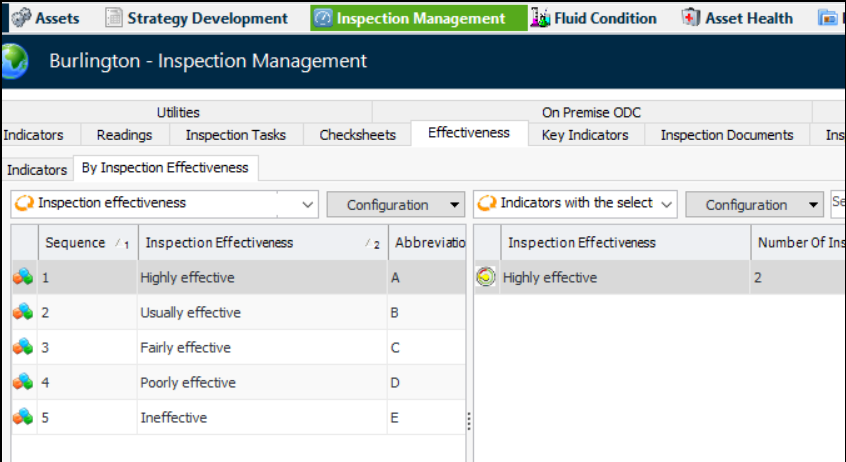The image size is (846, 462).
Task: Switch to the Checksheets tab
Action: pos(357,135)
